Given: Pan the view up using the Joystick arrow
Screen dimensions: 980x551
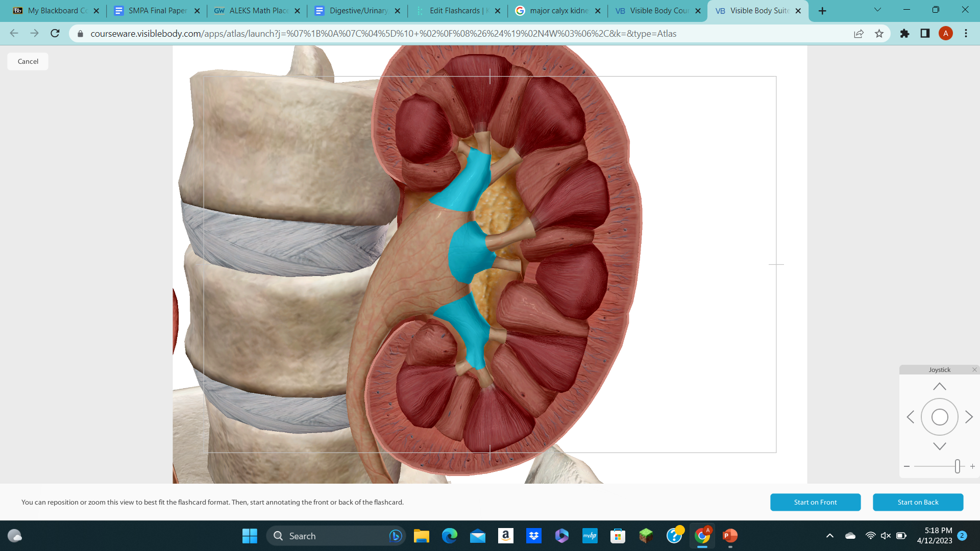Looking at the screenshot, I should tap(939, 386).
